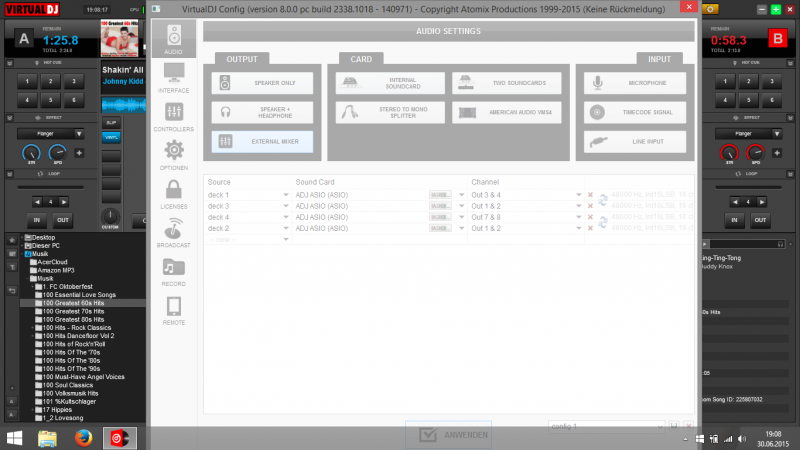This screenshot has height=450, width=800.
Task: Add effect slot on deck B
Action: (x=777, y=153)
